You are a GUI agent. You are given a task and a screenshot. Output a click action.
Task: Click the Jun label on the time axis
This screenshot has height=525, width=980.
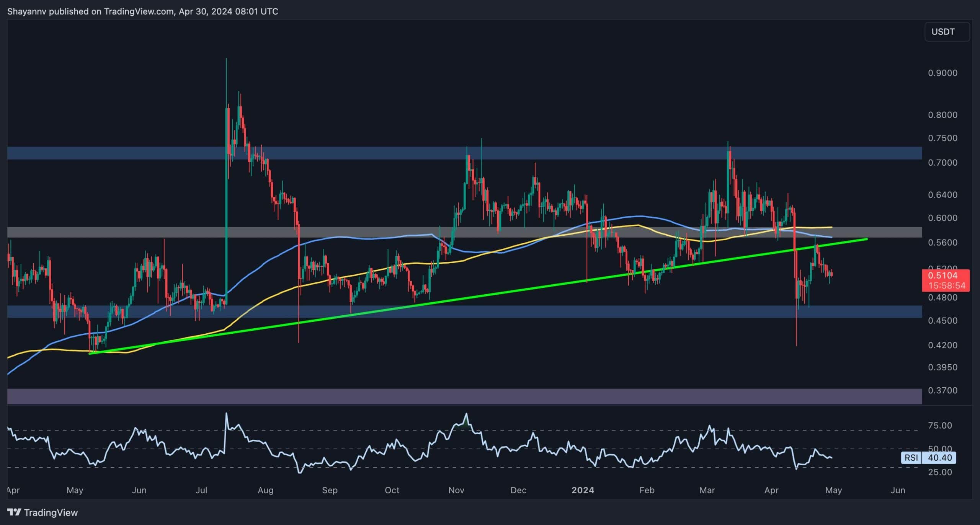coord(898,490)
